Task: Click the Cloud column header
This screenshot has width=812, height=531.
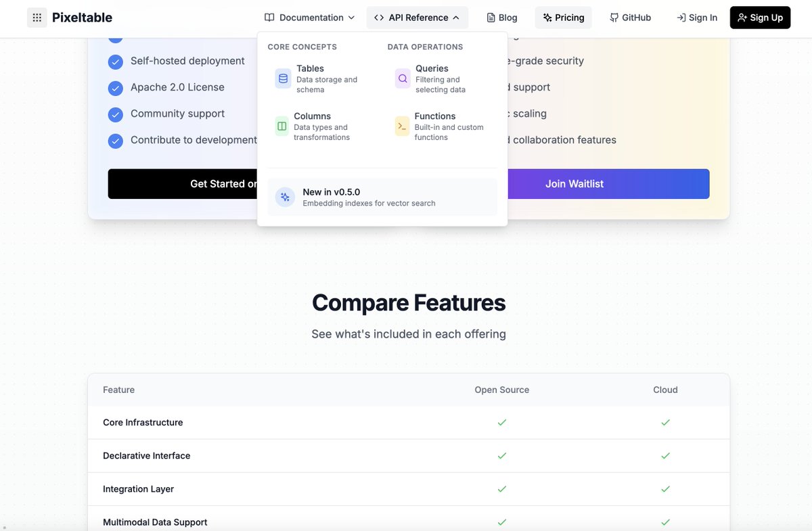Action: [665, 390]
